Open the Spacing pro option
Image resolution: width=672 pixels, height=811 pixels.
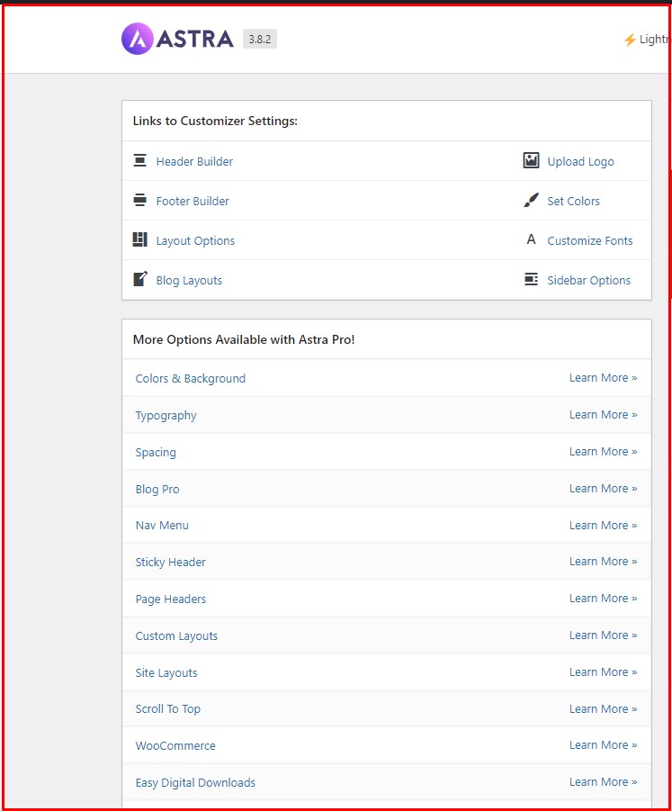tap(156, 453)
